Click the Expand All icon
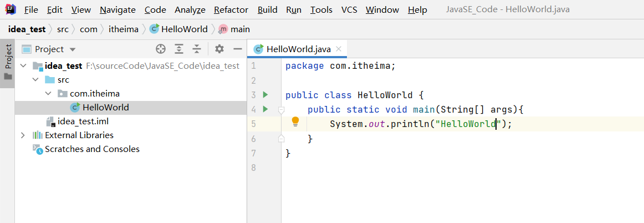Image resolution: width=644 pixels, height=223 pixels. click(x=179, y=49)
